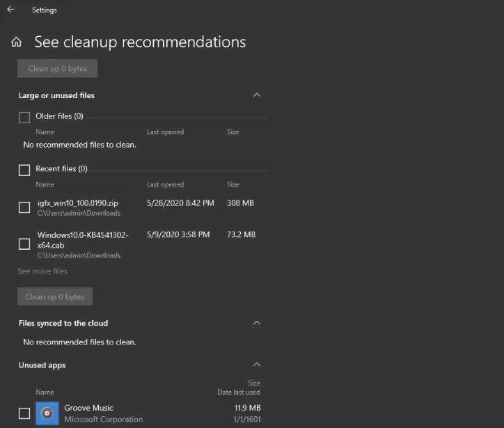Open Settings home via house icon

coord(17,42)
